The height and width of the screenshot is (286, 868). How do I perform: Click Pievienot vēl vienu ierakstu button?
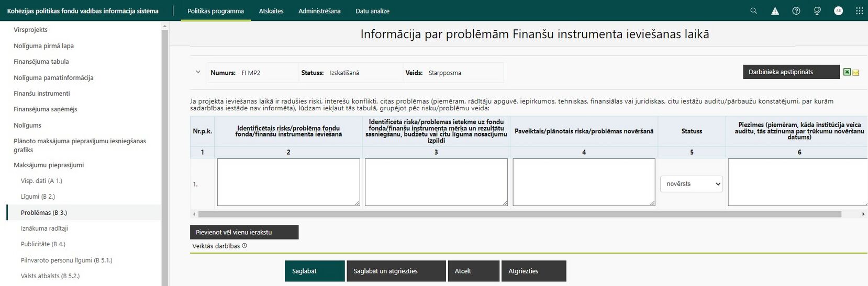[244, 232]
